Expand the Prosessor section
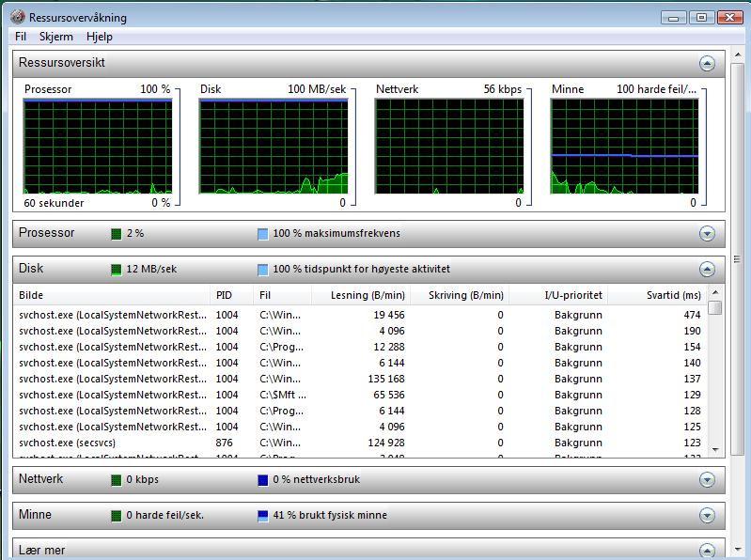751x560 pixels. click(x=707, y=234)
